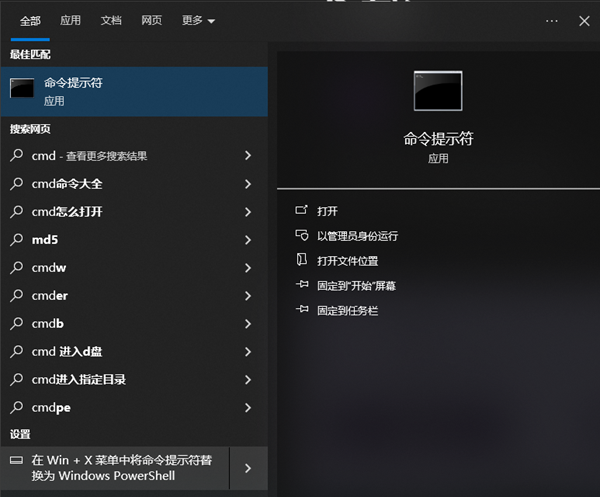600x497 pixels.
Task: Choose 以管理员身份运行
Action: [357, 236]
